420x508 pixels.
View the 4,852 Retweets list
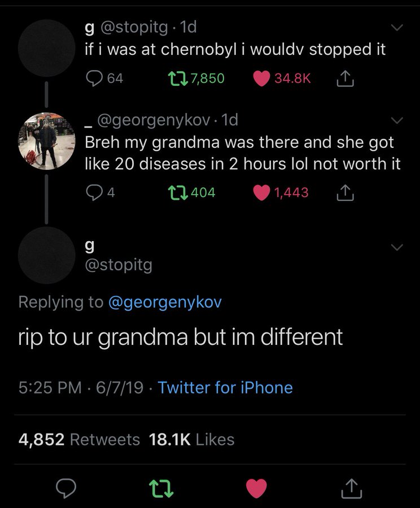pyautogui.click(x=80, y=439)
